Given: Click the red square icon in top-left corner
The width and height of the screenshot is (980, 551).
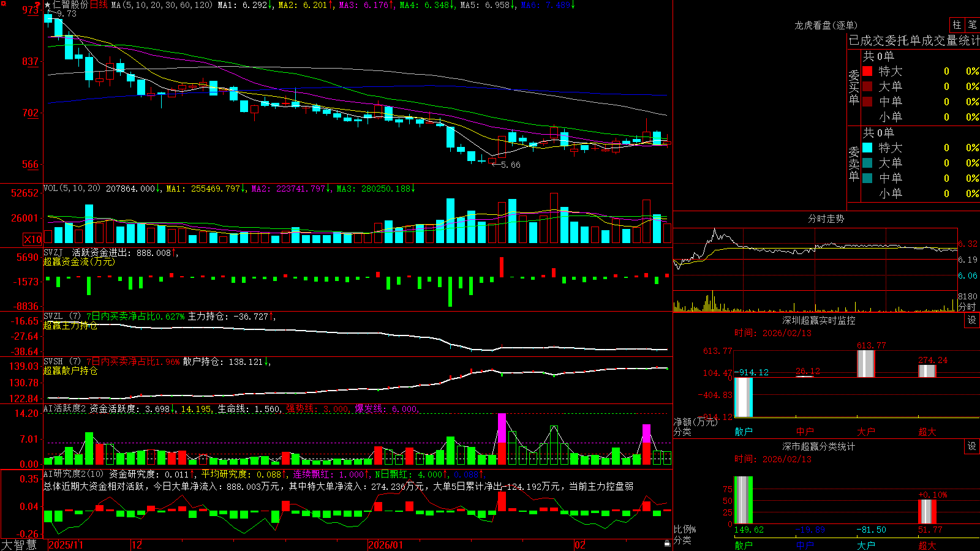Looking at the screenshot, I should (2, 2).
